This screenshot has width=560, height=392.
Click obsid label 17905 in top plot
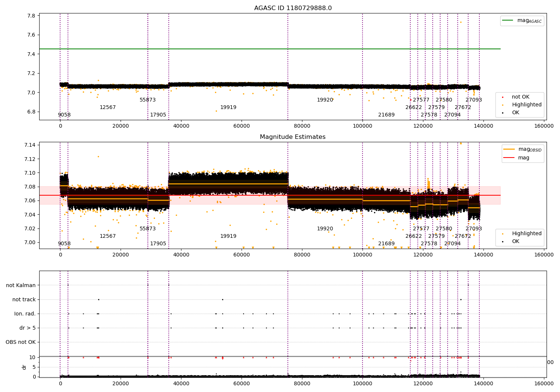click(158, 115)
